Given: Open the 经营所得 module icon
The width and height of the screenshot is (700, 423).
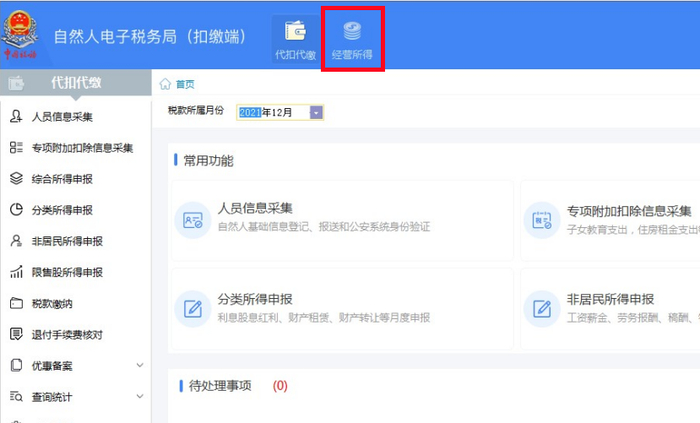Looking at the screenshot, I should pos(352,31).
